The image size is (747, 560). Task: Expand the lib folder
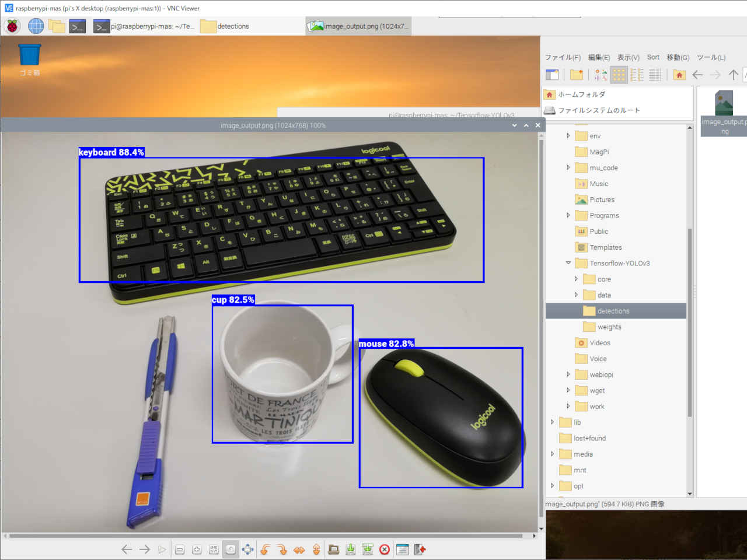(552, 422)
